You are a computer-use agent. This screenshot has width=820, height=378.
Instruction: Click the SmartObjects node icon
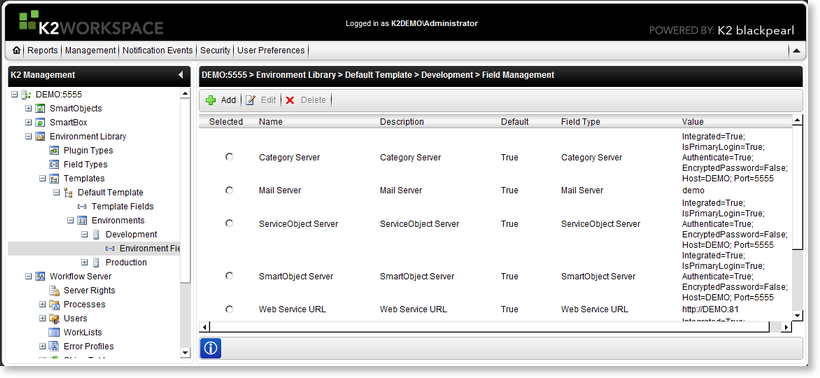[40, 109]
